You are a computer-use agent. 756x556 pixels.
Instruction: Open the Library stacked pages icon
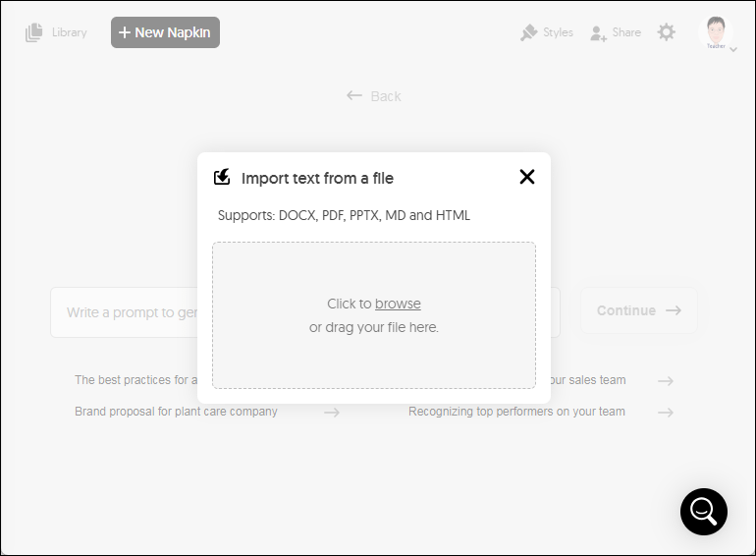click(33, 32)
